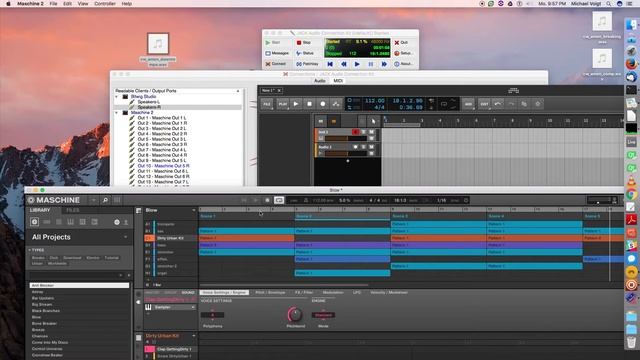Arm record on the Inst 1 track
640x360 pixels.
tap(355, 132)
